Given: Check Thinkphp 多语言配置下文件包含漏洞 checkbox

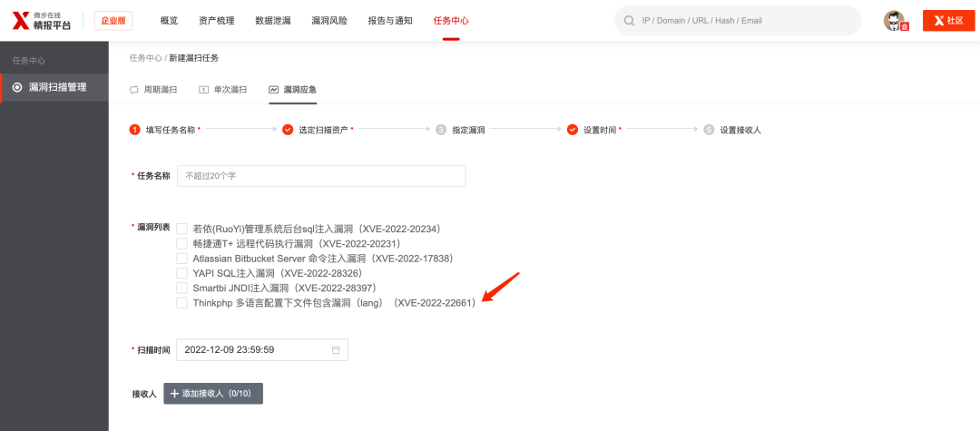Looking at the screenshot, I should pos(181,303).
